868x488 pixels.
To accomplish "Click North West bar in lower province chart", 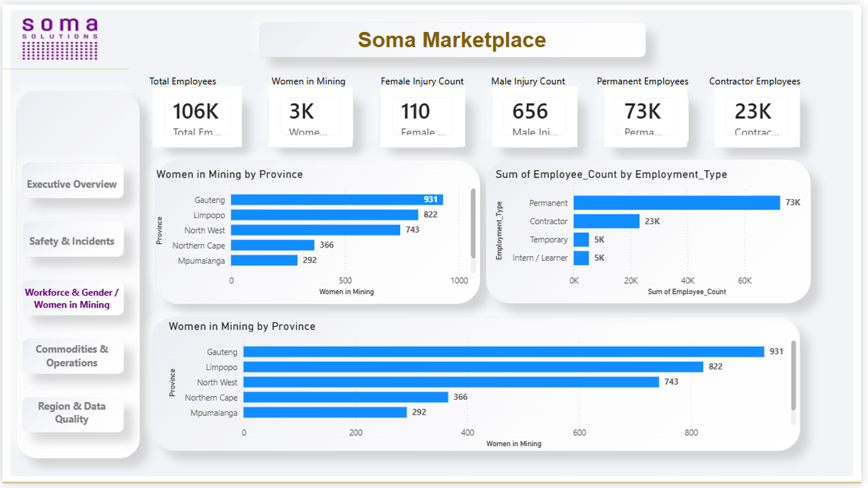I will (x=452, y=382).
